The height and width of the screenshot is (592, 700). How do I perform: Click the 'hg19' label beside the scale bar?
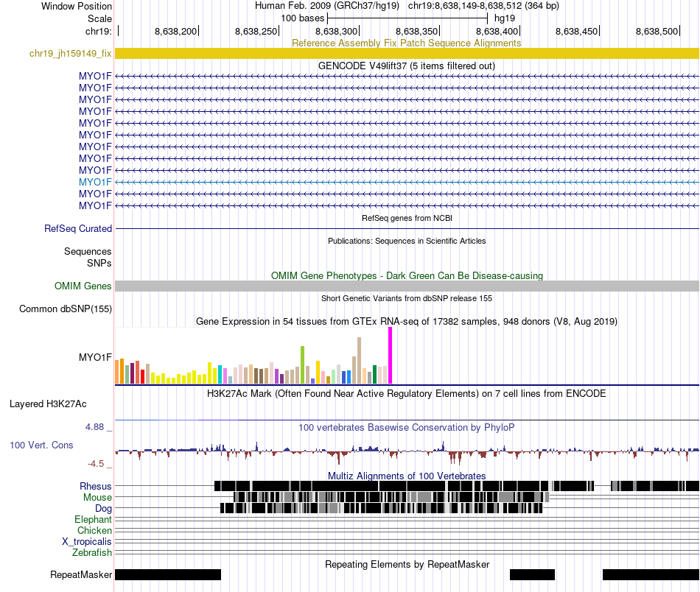point(505,18)
